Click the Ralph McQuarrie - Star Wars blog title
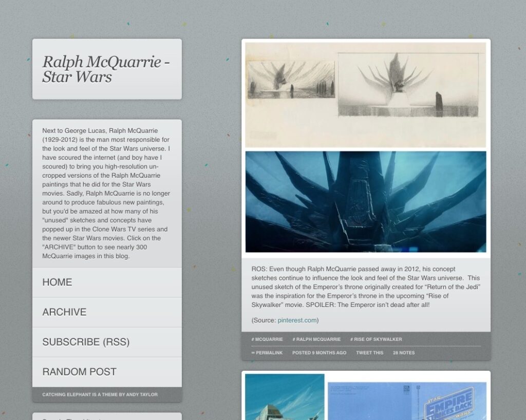Image resolution: width=526 pixels, height=420 pixels. coord(106,69)
